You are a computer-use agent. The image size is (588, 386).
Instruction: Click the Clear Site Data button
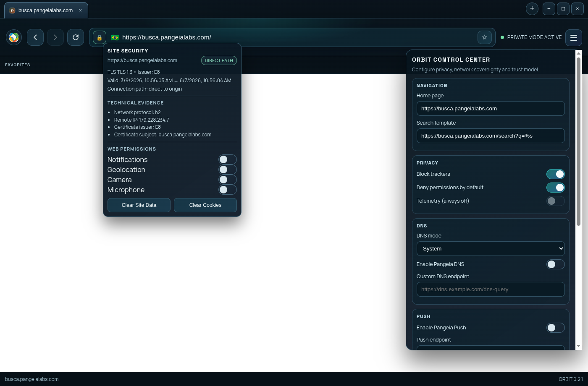pos(139,205)
